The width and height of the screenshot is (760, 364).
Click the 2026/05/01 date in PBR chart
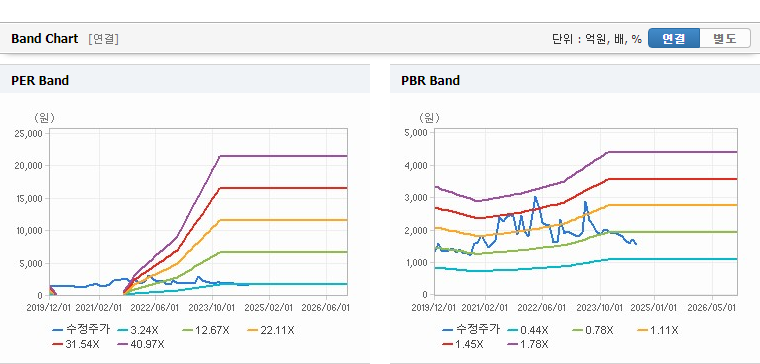coord(712,307)
